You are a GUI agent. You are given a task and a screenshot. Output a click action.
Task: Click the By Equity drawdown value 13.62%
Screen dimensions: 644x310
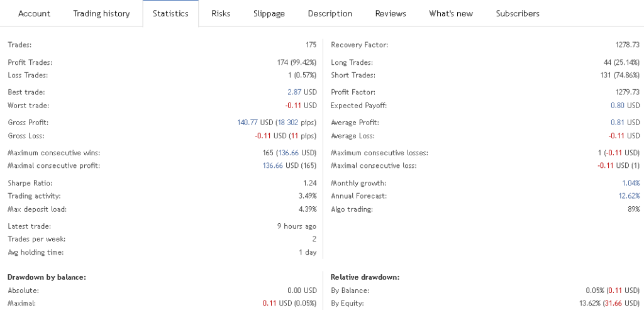tap(592, 304)
